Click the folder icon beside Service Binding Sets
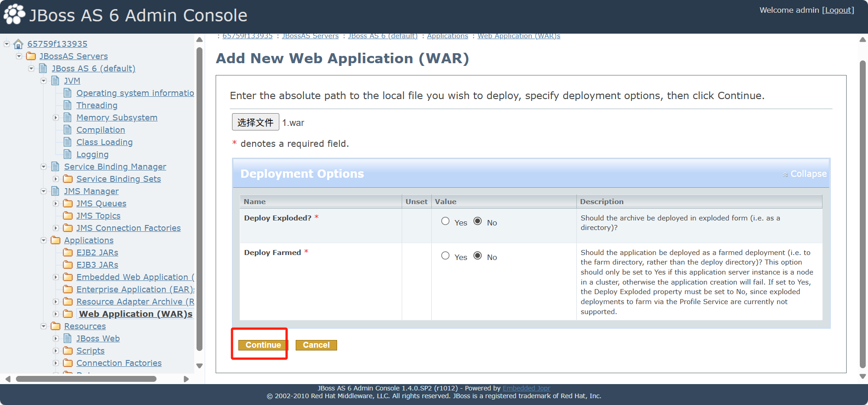 pyautogui.click(x=68, y=179)
